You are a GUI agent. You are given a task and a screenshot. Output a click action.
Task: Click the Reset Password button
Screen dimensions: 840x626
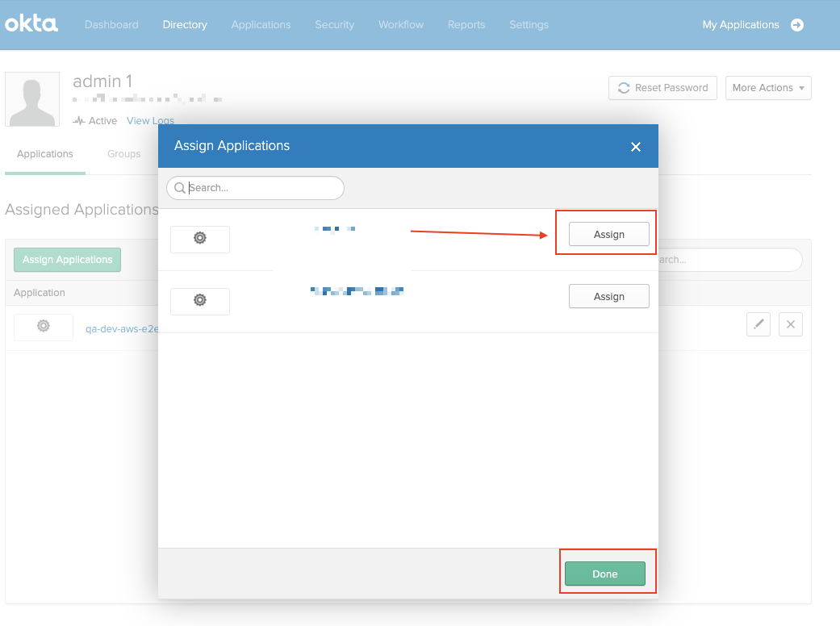pos(662,88)
